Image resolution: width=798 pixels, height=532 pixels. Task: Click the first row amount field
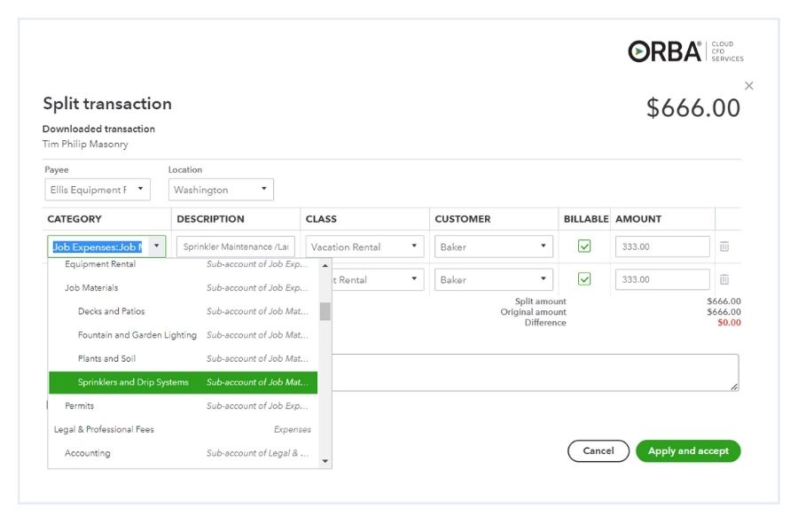662,247
